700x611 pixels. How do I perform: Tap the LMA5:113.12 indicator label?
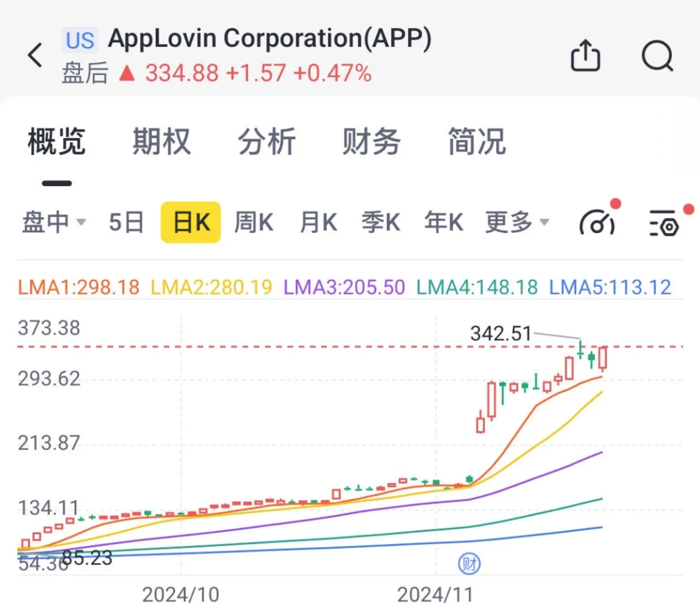point(610,287)
